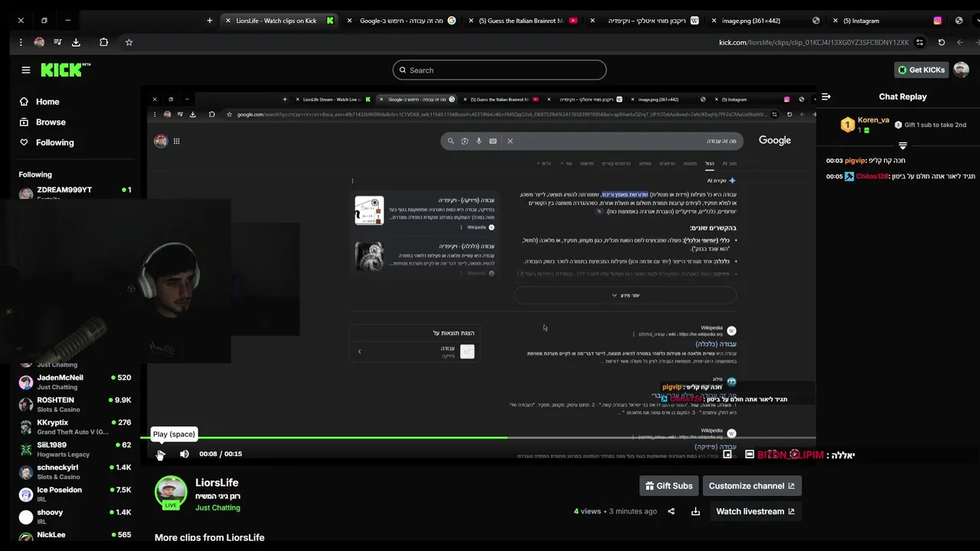The image size is (980, 551).
Task: Open Ice Poseidon channel in sidebar
Action: 75,494
